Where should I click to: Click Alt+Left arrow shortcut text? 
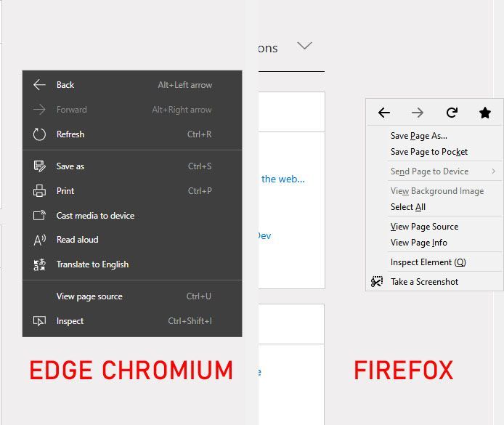[184, 85]
